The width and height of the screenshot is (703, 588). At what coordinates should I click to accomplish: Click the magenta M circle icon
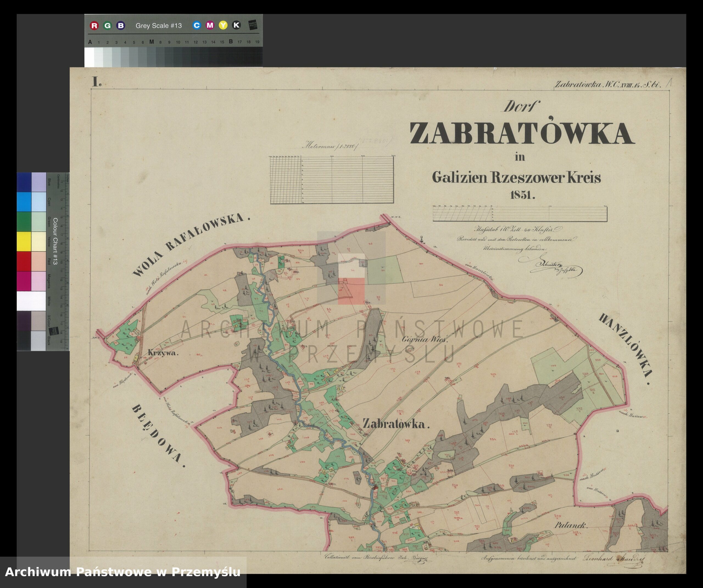click(210, 25)
